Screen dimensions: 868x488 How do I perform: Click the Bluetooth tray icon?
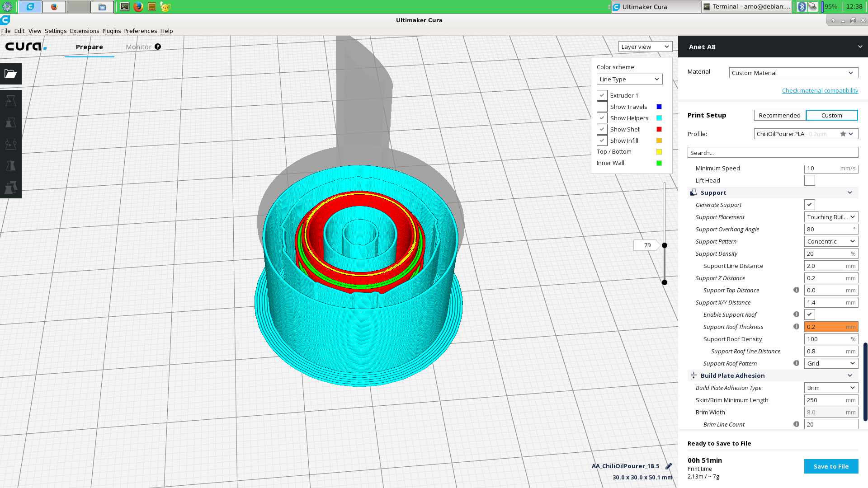tap(802, 7)
